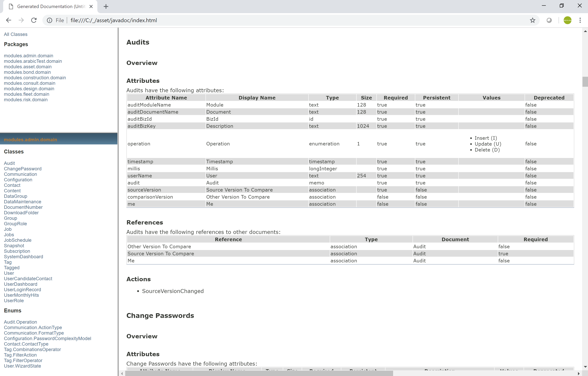Screen dimensions: 588x376
Task: Open the Configuration class
Action: click(18, 180)
